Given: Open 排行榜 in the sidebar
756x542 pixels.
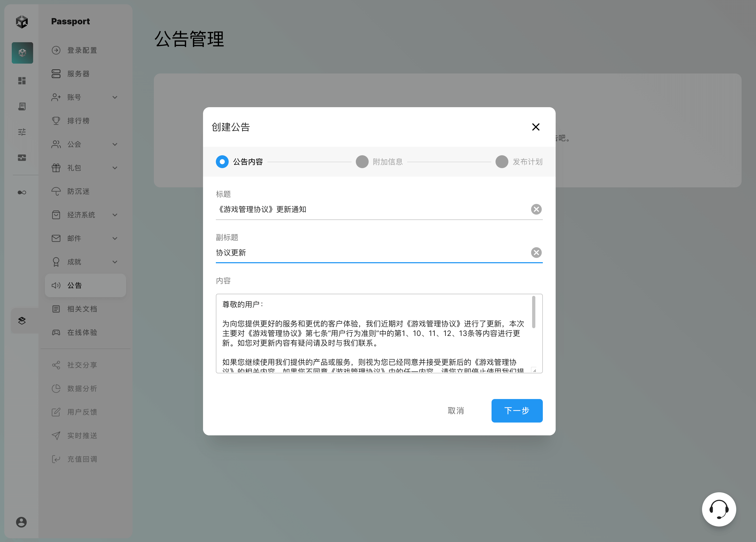Looking at the screenshot, I should (78, 121).
